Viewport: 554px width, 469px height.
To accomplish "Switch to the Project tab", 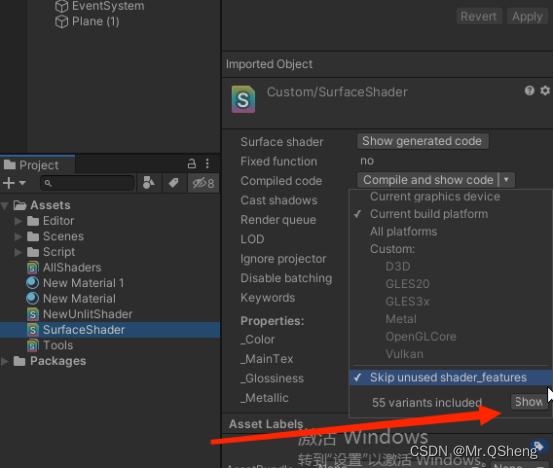I will (x=37, y=165).
